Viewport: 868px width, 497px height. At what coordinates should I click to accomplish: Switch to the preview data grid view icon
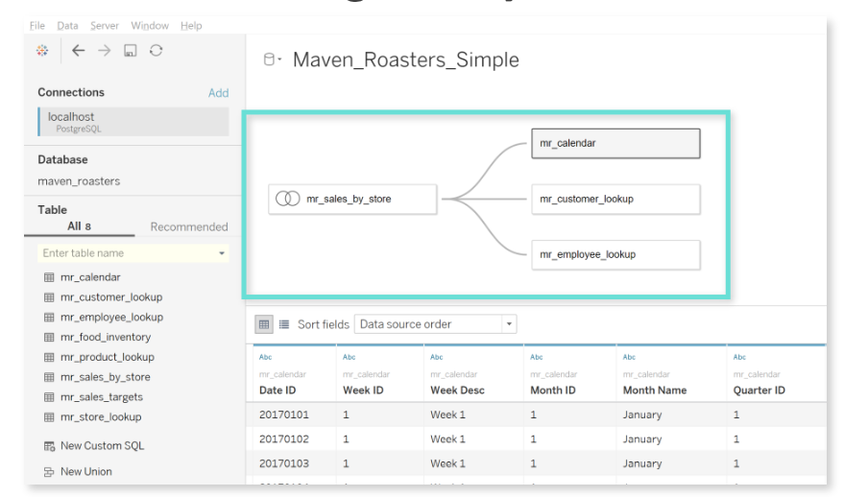264,324
